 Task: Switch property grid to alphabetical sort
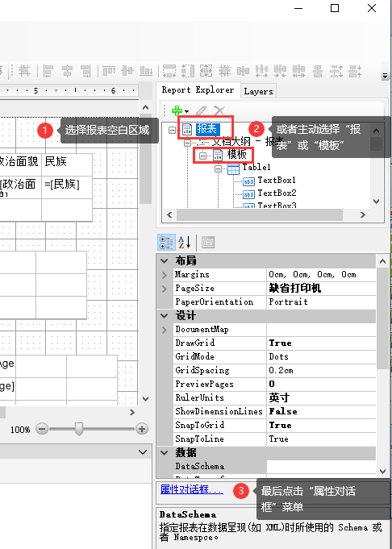185,243
